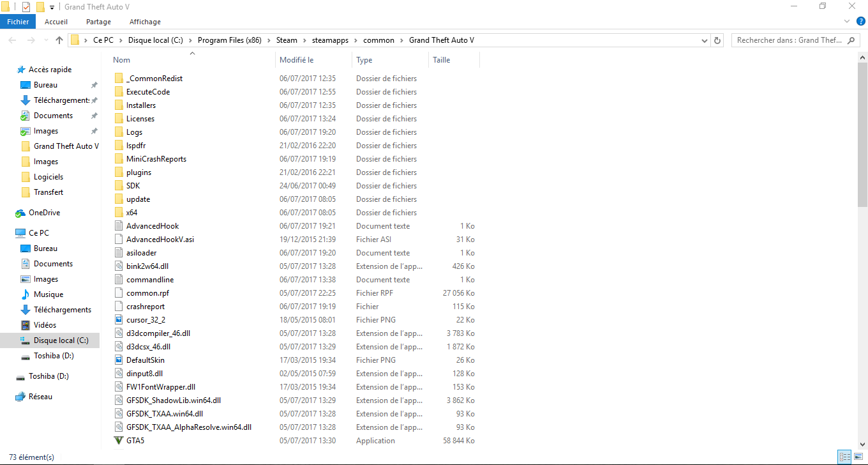Select the GTA5 application icon

(118, 441)
